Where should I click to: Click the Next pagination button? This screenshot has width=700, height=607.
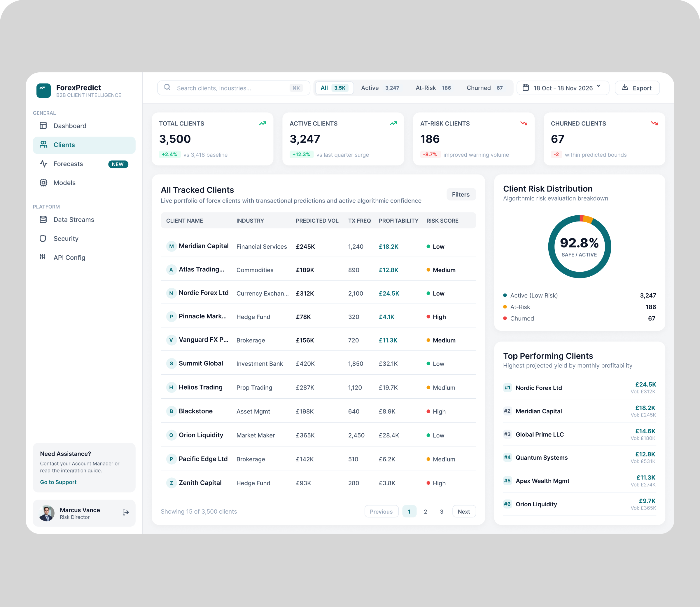(464, 512)
